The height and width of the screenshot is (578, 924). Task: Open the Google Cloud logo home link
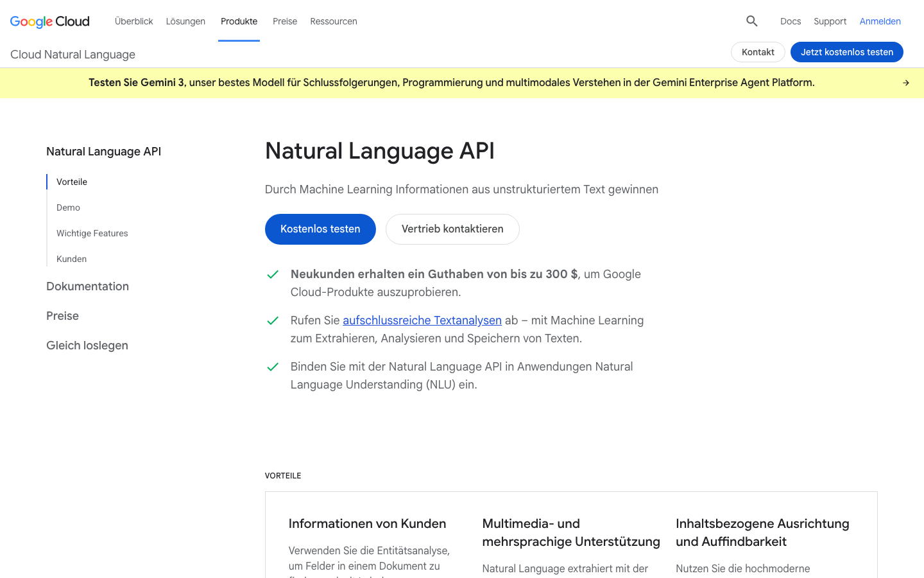click(x=50, y=21)
